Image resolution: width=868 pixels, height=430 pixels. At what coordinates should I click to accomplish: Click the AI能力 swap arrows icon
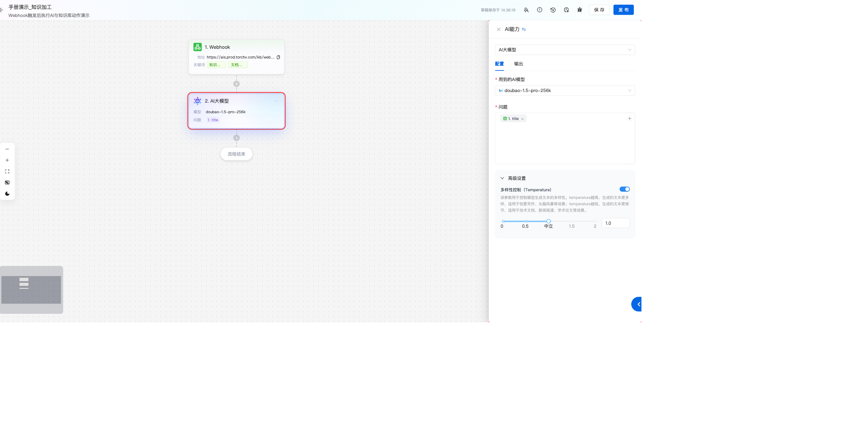(524, 29)
